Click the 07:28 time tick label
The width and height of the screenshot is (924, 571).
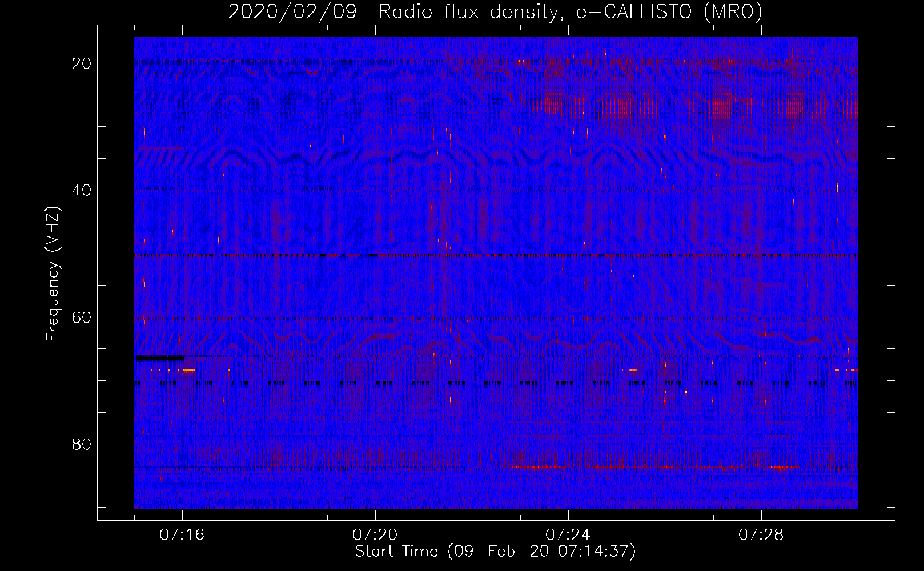tap(761, 535)
